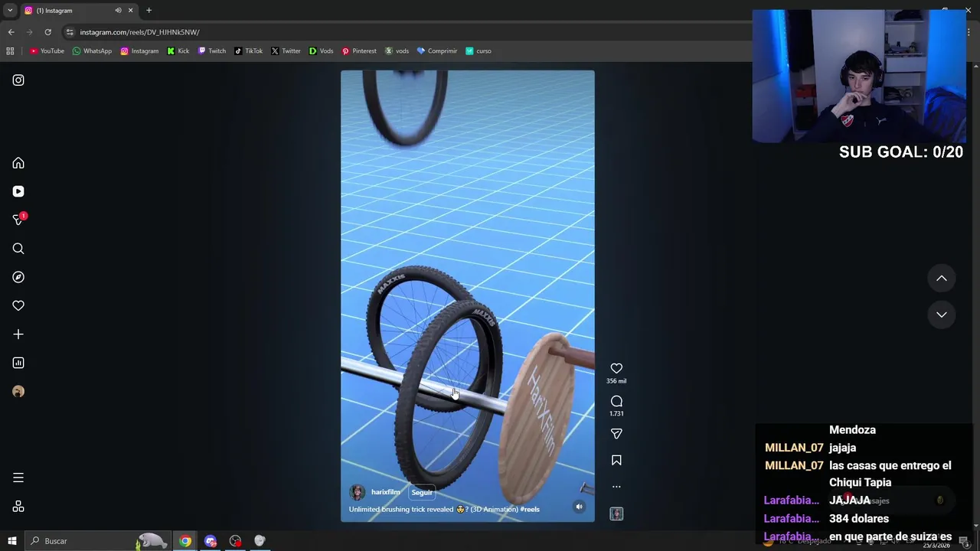
Task: Open Notifications heart in sidebar
Action: (x=18, y=305)
